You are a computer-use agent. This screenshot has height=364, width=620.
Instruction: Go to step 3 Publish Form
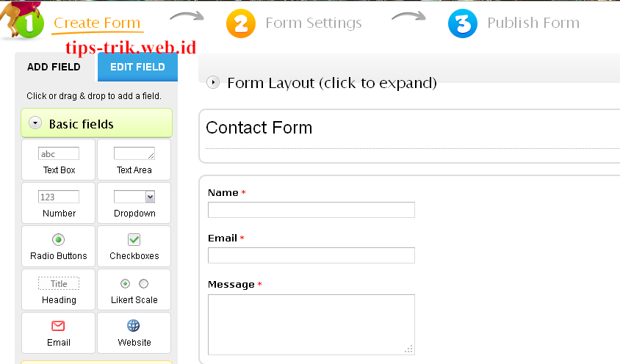pyautogui.click(x=513, y=23)
